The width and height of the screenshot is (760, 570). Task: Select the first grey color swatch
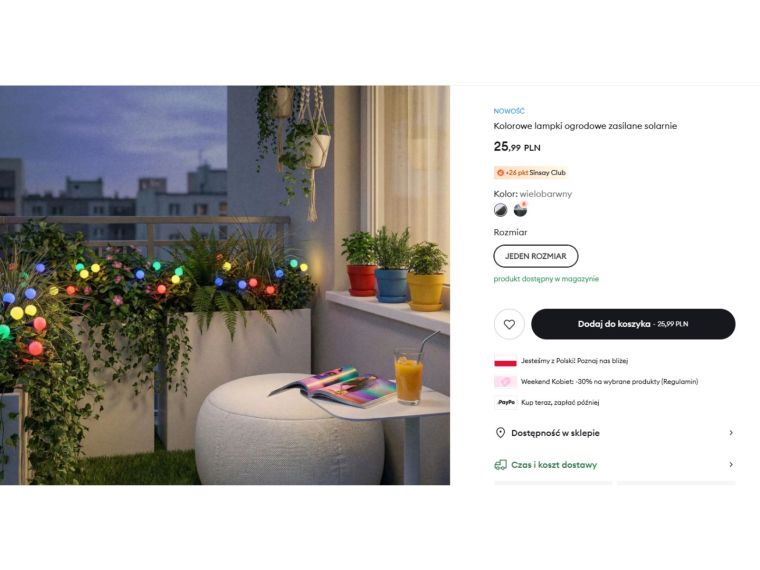click(500, 210)
